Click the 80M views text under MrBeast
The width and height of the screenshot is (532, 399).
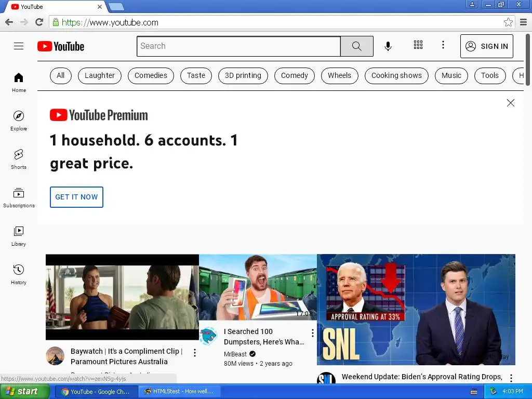pos(238,364)
